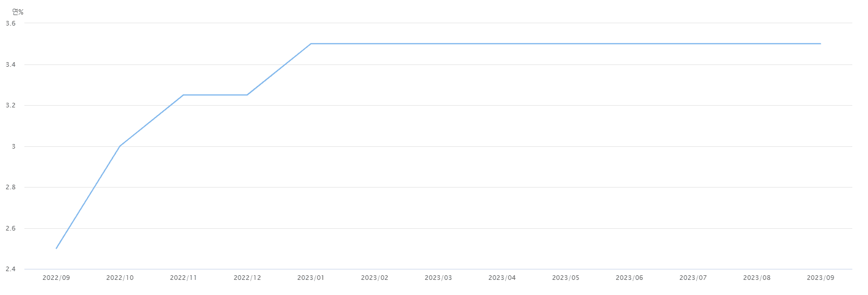Select the 2023/09 date label

pos(820,278)
